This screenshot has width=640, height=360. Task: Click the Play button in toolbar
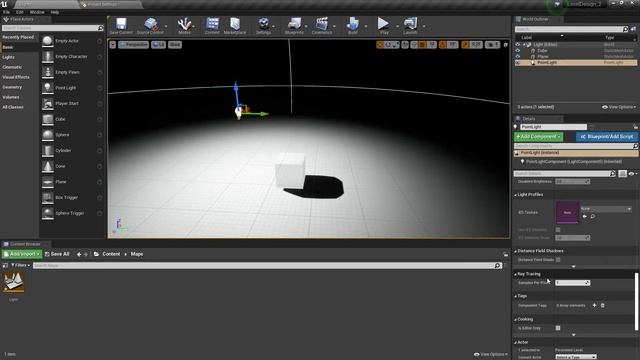[x=383, y=25]
